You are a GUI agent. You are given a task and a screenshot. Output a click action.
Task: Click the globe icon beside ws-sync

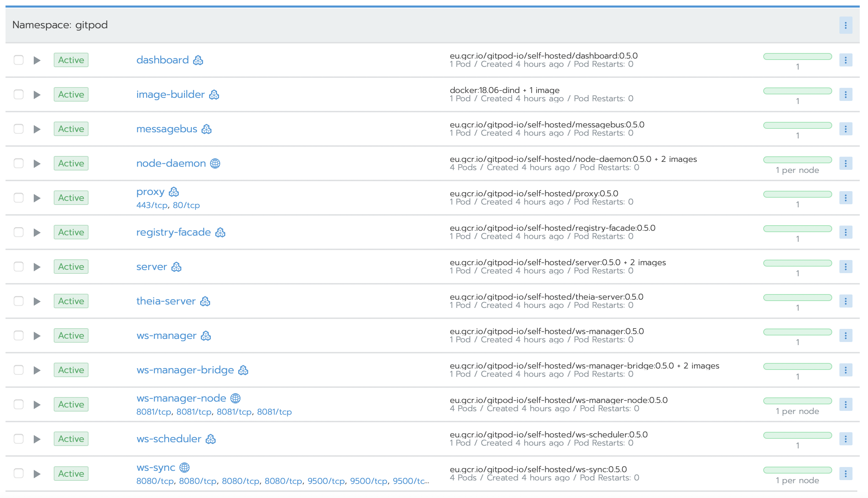pyautogui.click(x=185, y=467)
